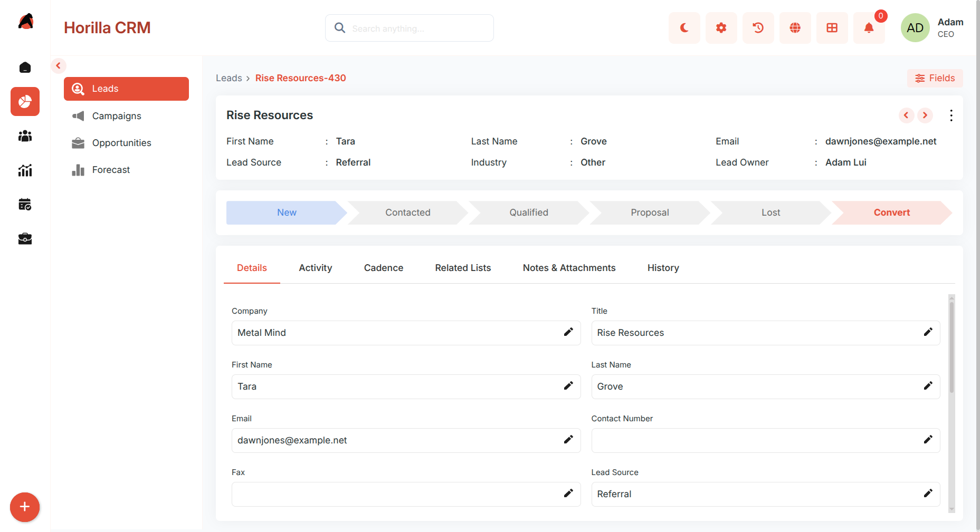Image resolution: width=980 pixels, height=532 pixels.
Task: Collapse the sidebar with chevron arrow
Action: pyautogui.click(x=59, y=66)
